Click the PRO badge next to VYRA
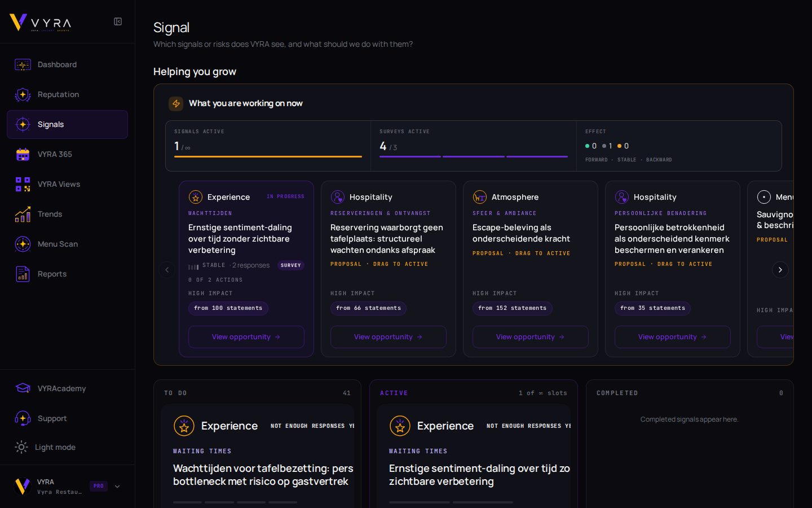 click(99, 486)
